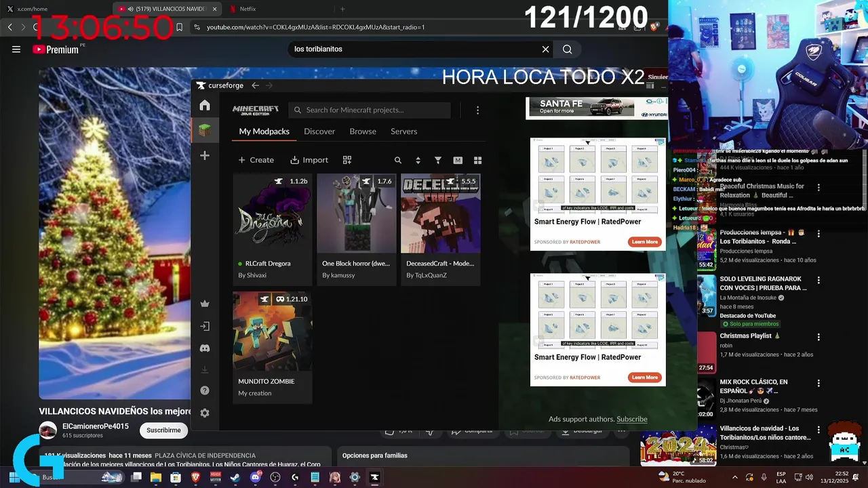Open the SOLO LEVELING RAGNAROK video thumbnail
The image size is (868, 488).
(707, 296)
